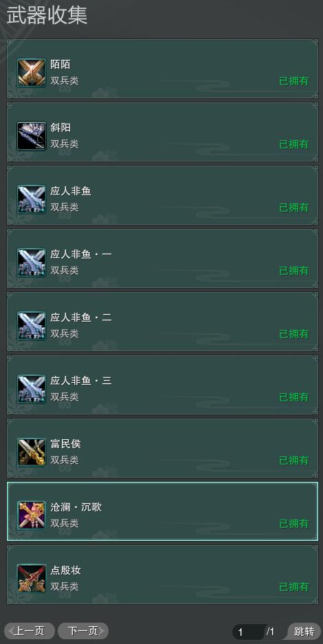Click 已拥有 status on 点殷妆 row
Image resolution: width=323 pixels, height=644 pixels.
294,587
